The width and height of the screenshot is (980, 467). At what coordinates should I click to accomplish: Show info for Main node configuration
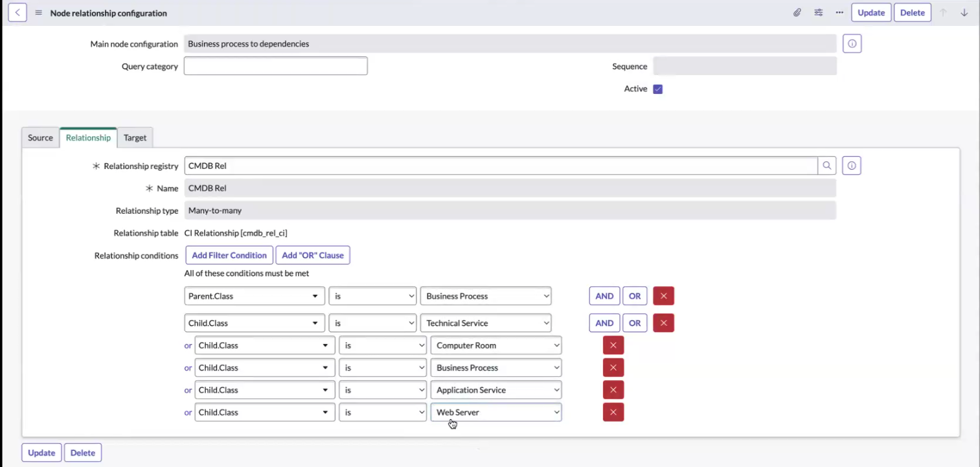(852, 44)
